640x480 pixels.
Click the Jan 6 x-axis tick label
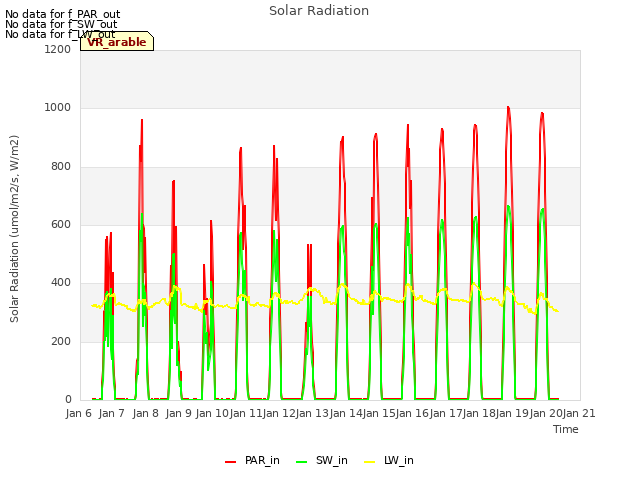[x=78, y=413]
